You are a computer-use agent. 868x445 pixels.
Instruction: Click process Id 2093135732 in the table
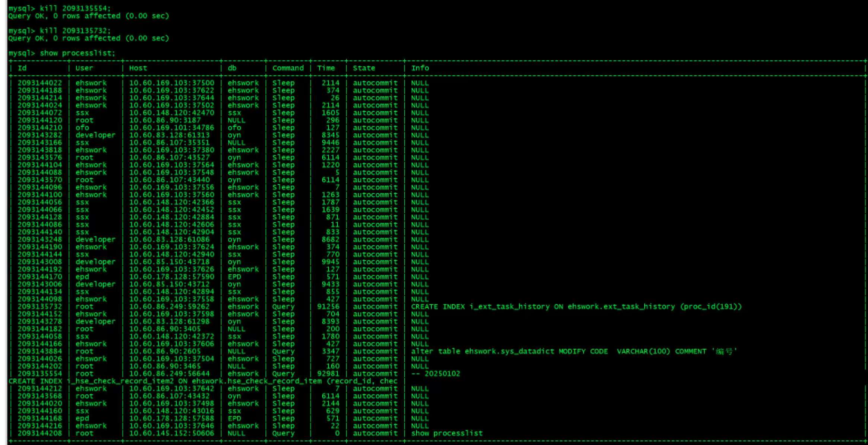pyautogui.click(x=40, y=306)
